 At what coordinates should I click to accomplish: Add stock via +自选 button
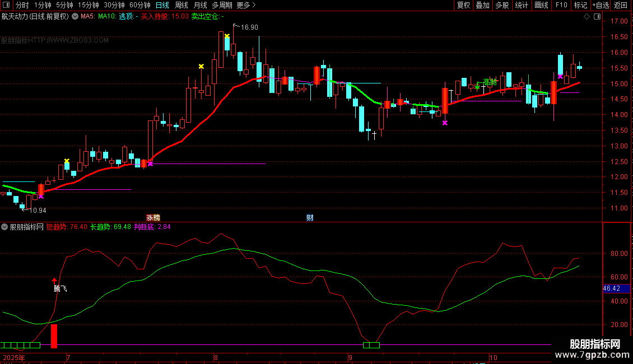tap(601, 5)
